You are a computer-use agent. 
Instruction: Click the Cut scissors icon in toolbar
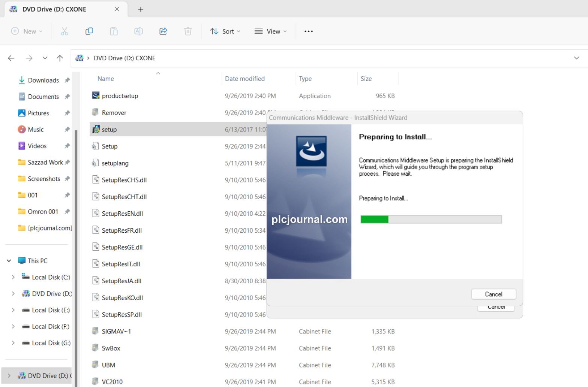64,31
